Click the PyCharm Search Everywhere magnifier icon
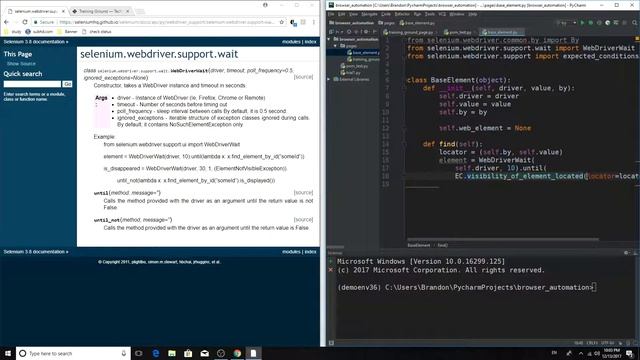 coord(634,23)
